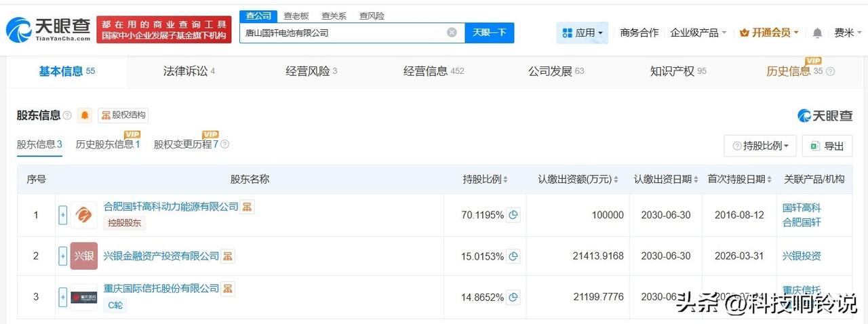Click the 21413.9168 capital amount cell

(597, 256)
